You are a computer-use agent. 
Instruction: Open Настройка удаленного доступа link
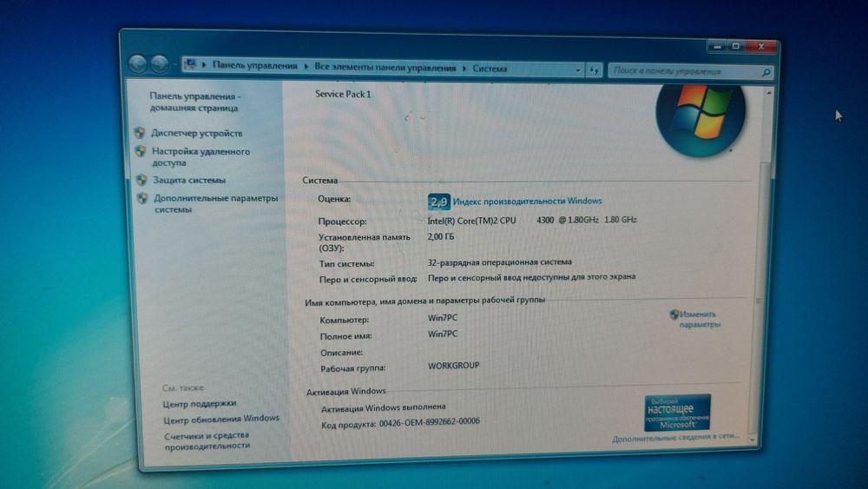[201, 156]
